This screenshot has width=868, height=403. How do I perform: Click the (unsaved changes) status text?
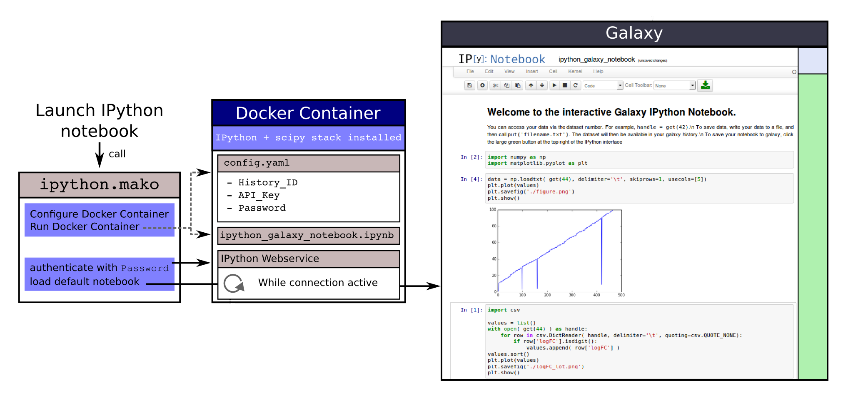652,61
